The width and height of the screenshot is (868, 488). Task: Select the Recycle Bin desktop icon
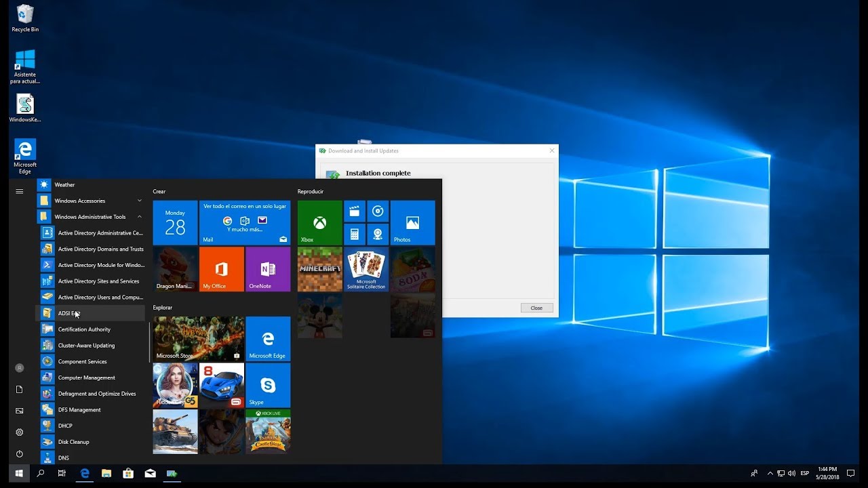click(25, 18)
